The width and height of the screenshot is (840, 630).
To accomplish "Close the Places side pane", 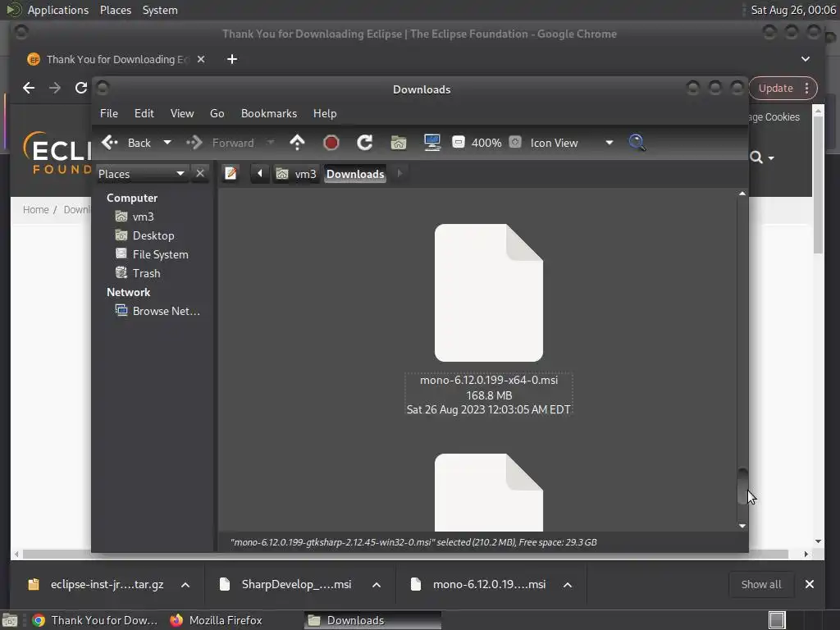I will coord(200,174).
